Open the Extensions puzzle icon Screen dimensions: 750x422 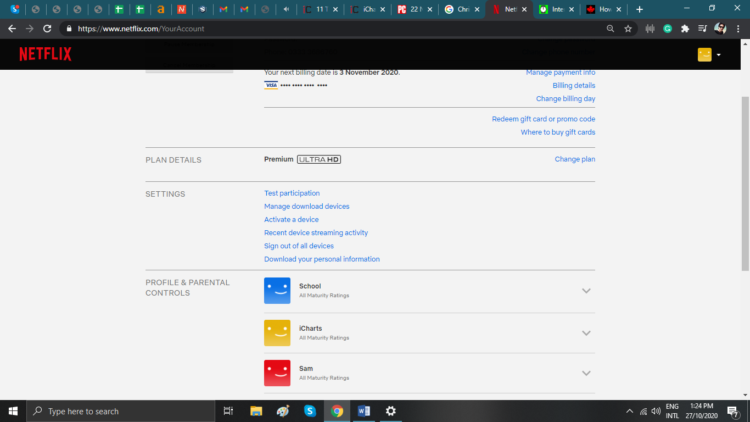tap(685, 29)
